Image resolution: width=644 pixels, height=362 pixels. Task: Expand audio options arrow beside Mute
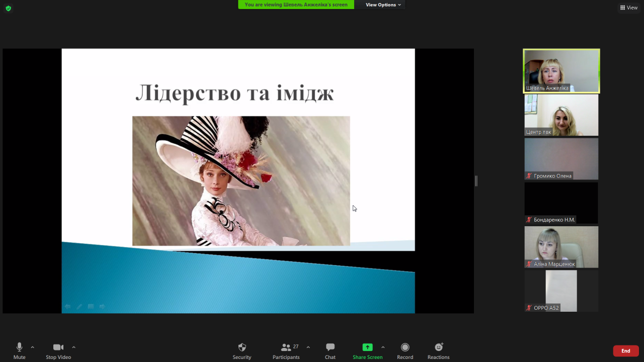[33, 347]
